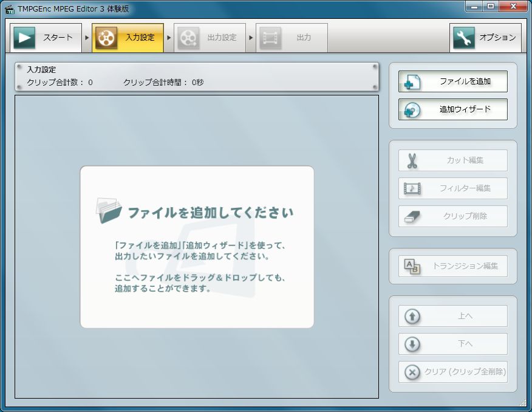This screenshot has height=412, width=532.
Task: Click the drag and drop instruction text
Action: [x=200, y=283]
